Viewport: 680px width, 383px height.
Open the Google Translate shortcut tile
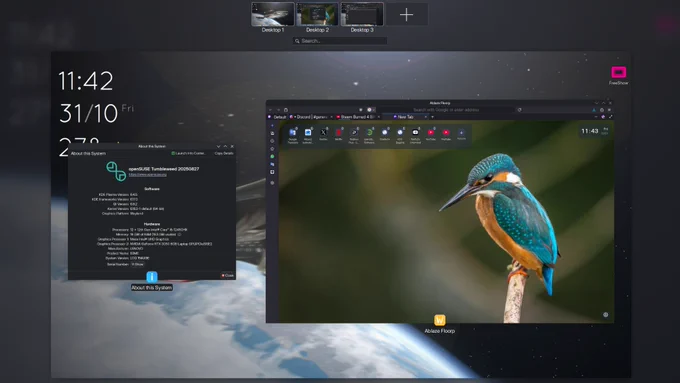pyautogui.click(x=293, y=135)
